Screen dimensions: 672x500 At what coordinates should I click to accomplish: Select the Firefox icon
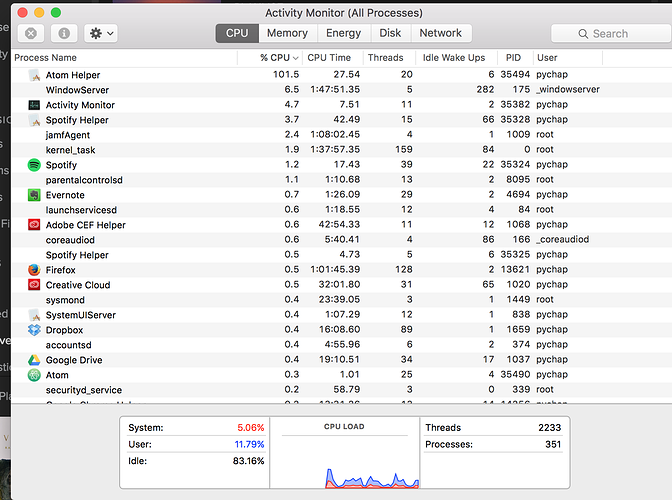click(34, 270)
